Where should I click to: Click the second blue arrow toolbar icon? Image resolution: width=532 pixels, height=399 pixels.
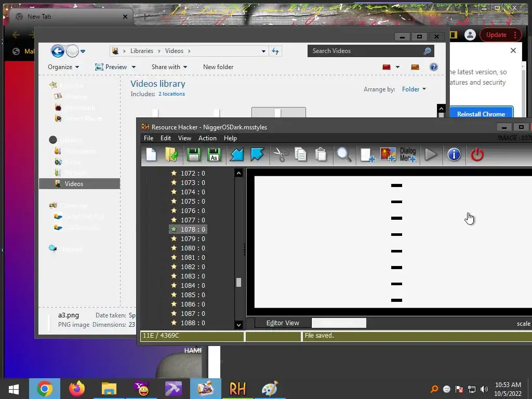click(257, 155)
